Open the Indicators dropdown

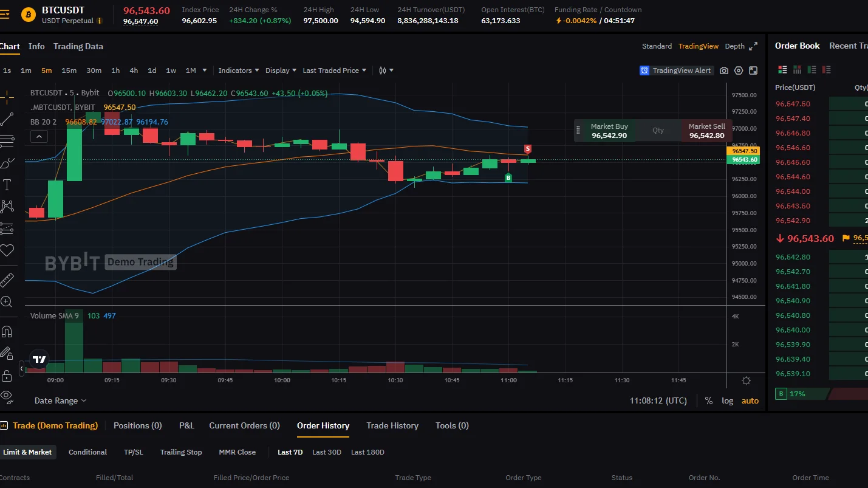tap(239, 70)
